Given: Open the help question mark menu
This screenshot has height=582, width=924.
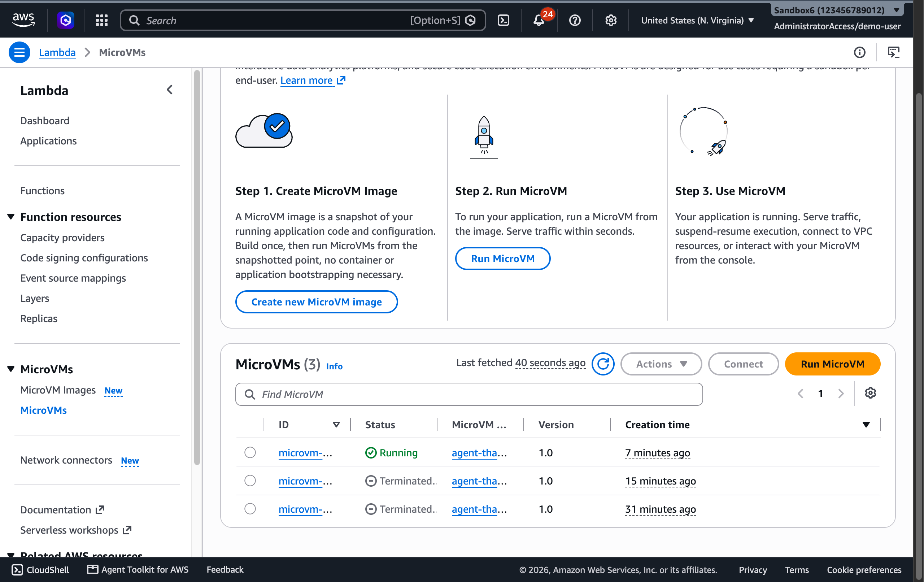Looking at the screenshot, I should point(575,20).
